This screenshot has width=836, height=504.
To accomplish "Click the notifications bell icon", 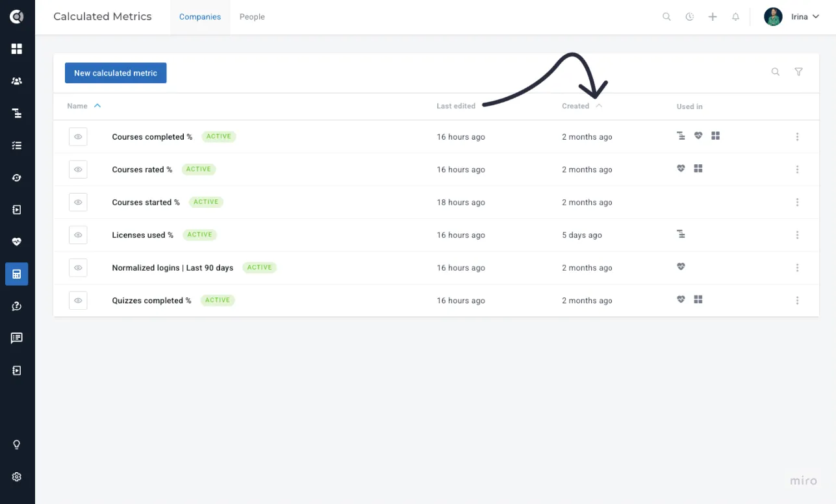I will point(735,17).
